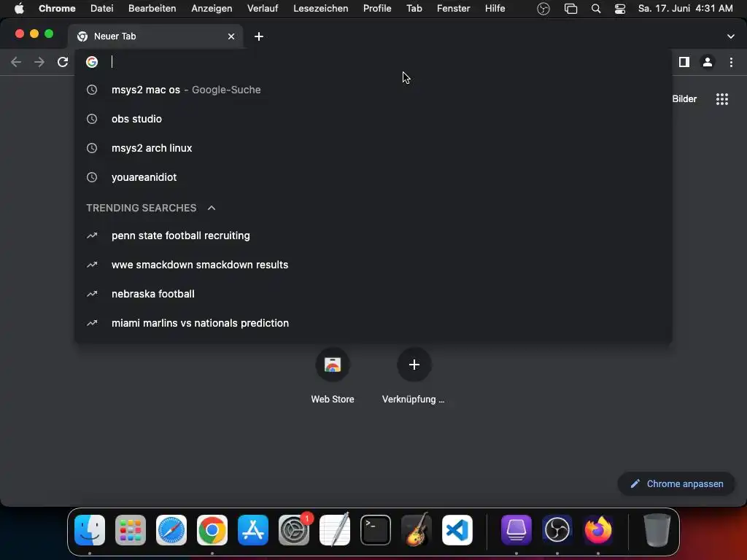The width and height of the screenshot is (747, 560).
Task: Open TextEdit from the dock
Action: point(335,529)
